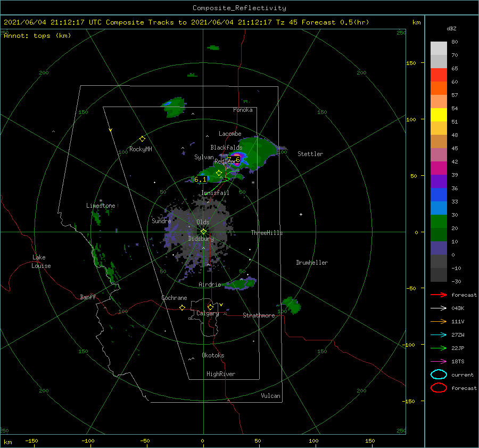This screenshot has height=448, width=479.
Task: Click the intense storm core near RedDeer
Action: click(237, 160)
